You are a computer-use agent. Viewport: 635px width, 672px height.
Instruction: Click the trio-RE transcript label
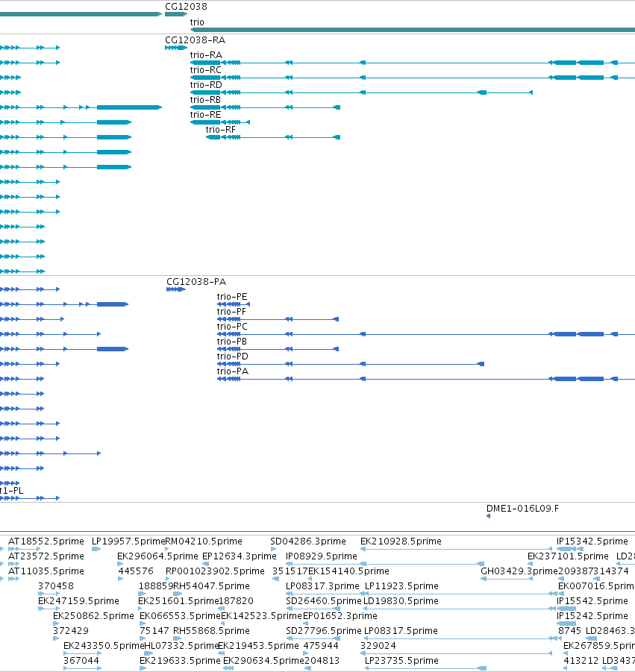[205, 115]
